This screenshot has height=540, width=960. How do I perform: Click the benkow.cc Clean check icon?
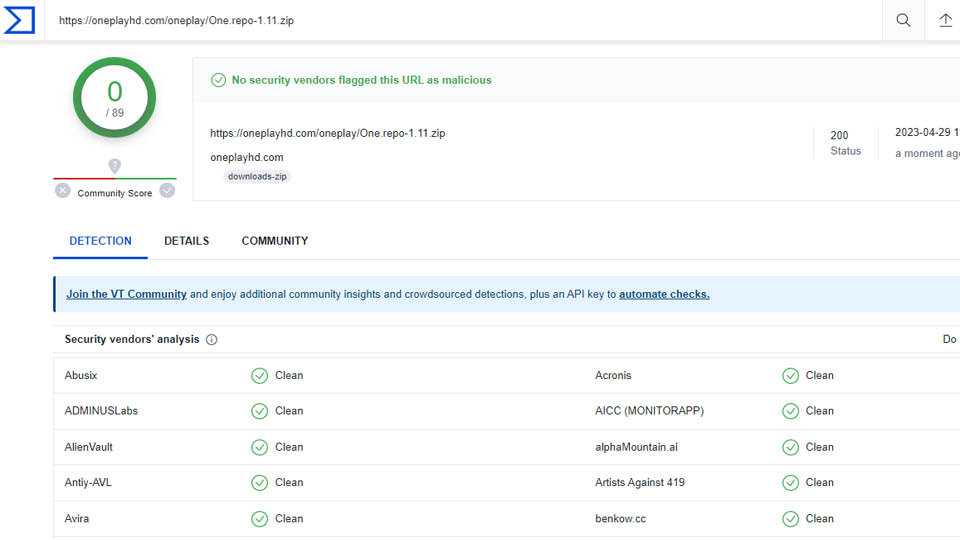click(x=790, y=519)
